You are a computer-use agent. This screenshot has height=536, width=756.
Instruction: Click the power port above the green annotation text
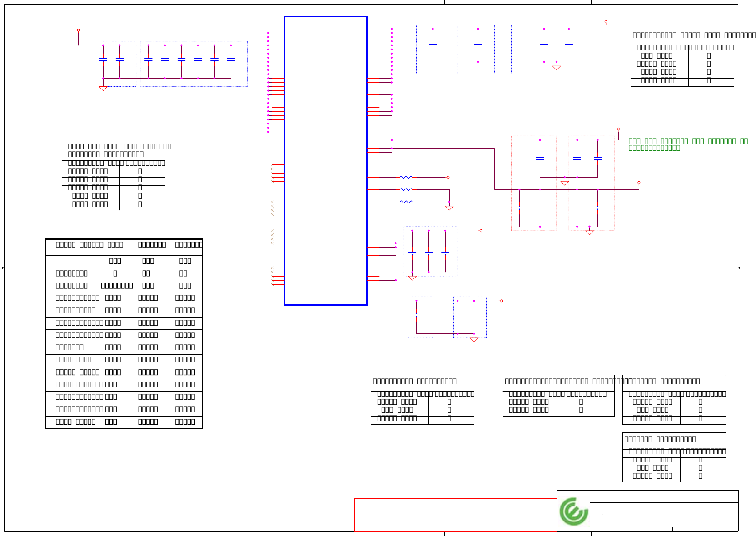pyautogui.click(x=618, y=129)
